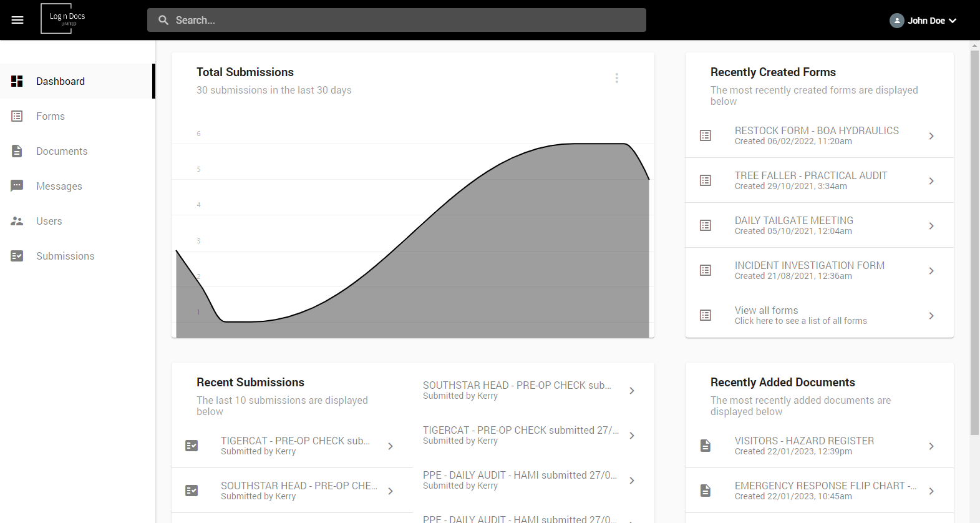Viewport: 980px width, 523px height.
Task: Click the Forms sidebar icon
Action: 17,116
